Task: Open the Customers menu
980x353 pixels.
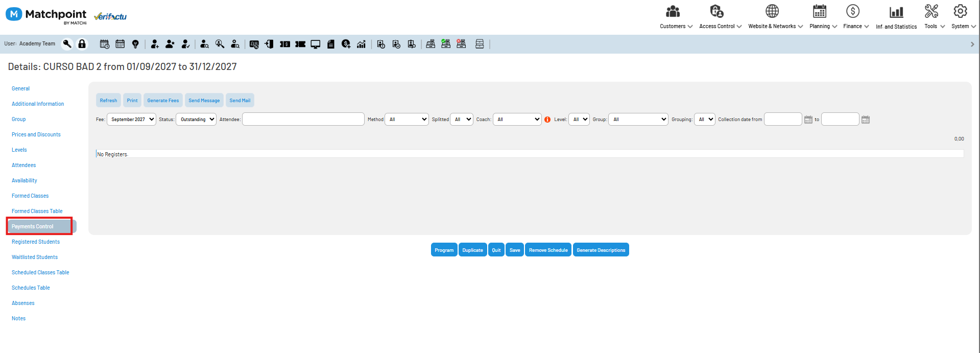Action: coord(676,17)
